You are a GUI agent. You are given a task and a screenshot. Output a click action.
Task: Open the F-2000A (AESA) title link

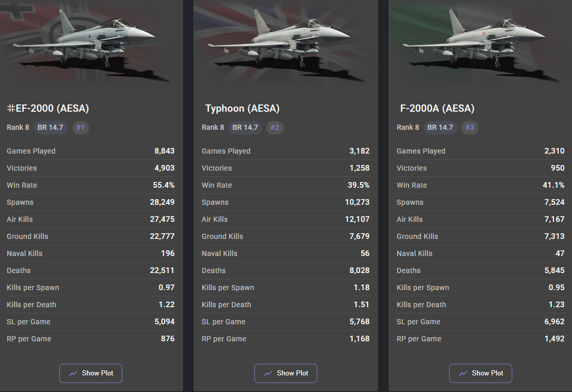[437, 109]
